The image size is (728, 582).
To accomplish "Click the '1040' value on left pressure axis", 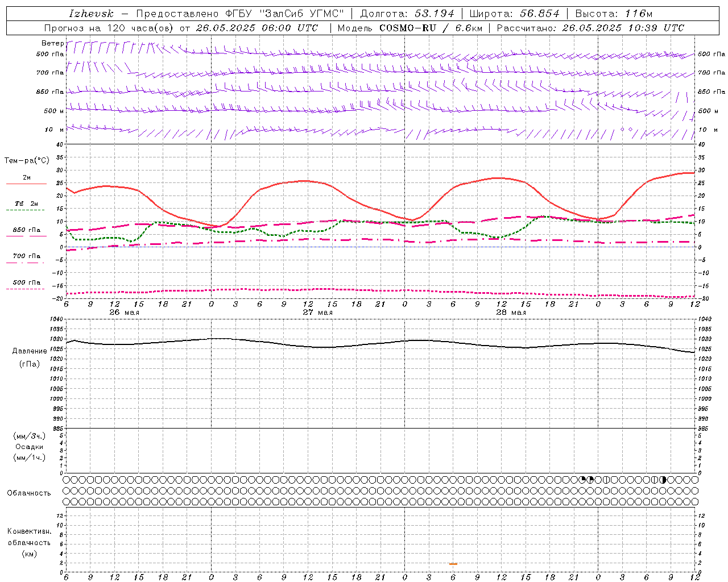I will point(55,319).
